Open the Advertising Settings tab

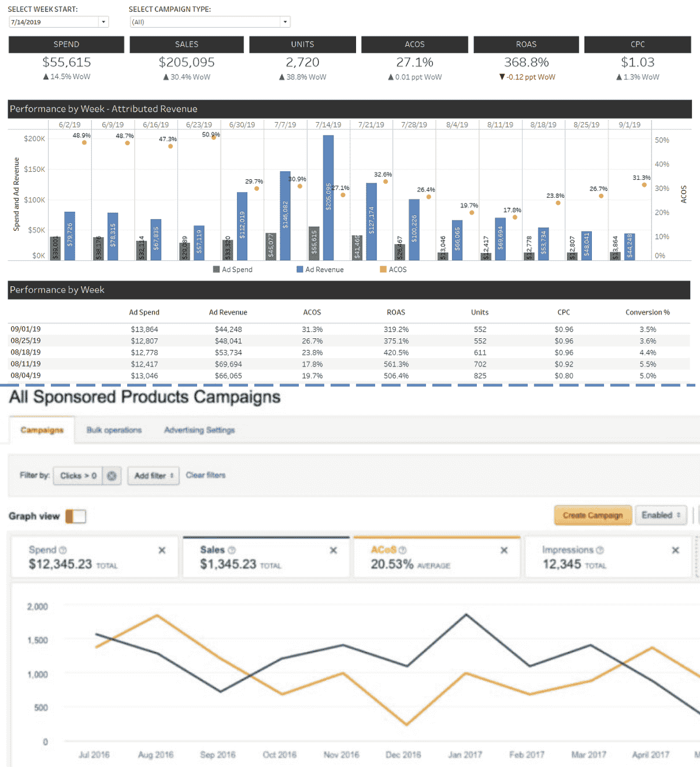(199, 430)
